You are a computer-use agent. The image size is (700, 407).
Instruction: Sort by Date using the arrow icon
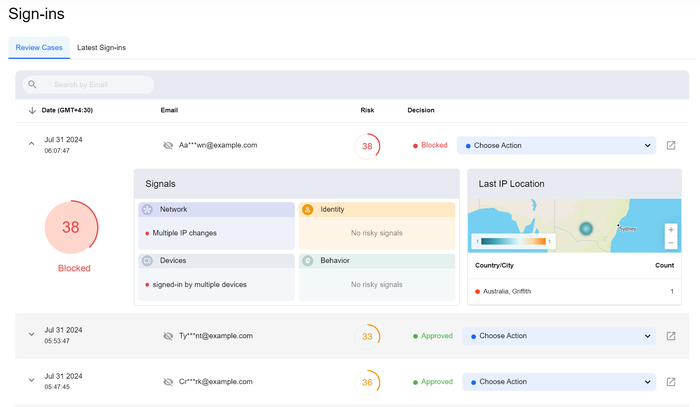click(32, 110)
